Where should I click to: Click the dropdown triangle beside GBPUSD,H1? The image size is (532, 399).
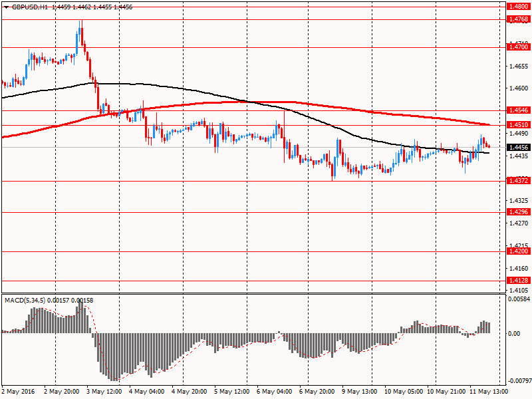pyautogui.click(x=6, y=7)
